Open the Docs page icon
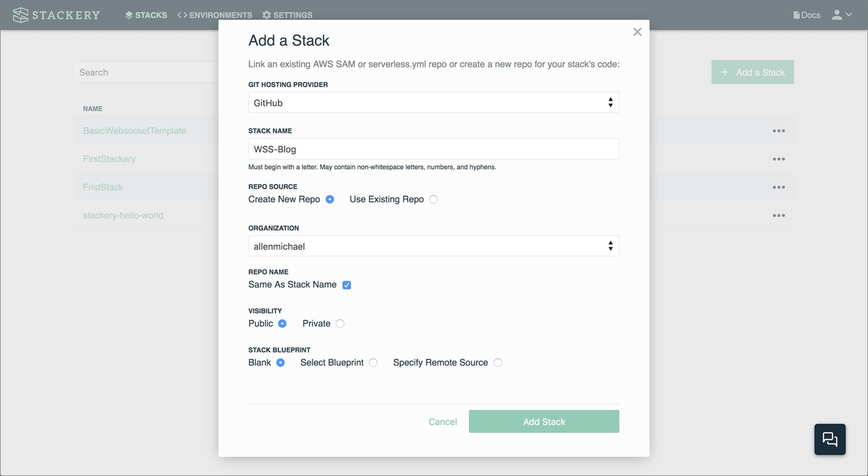868x476 pixels. pos(797,15)
